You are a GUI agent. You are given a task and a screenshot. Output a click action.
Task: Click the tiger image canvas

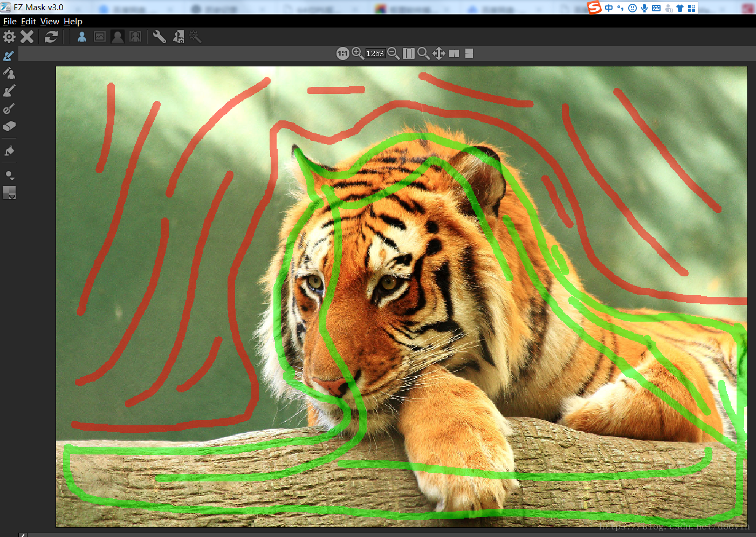pyautogui.click(x=402, y=297)
